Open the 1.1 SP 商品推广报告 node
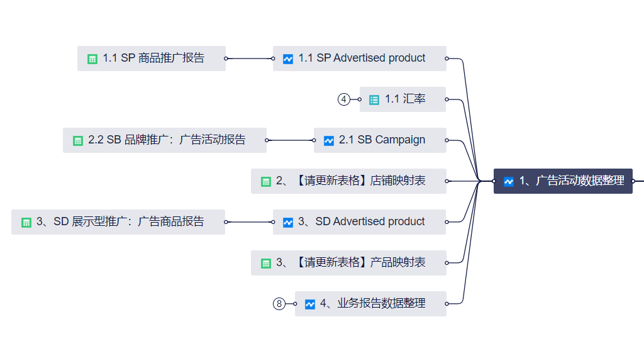Viewport: 644px width, 351px height. [153, 58]
